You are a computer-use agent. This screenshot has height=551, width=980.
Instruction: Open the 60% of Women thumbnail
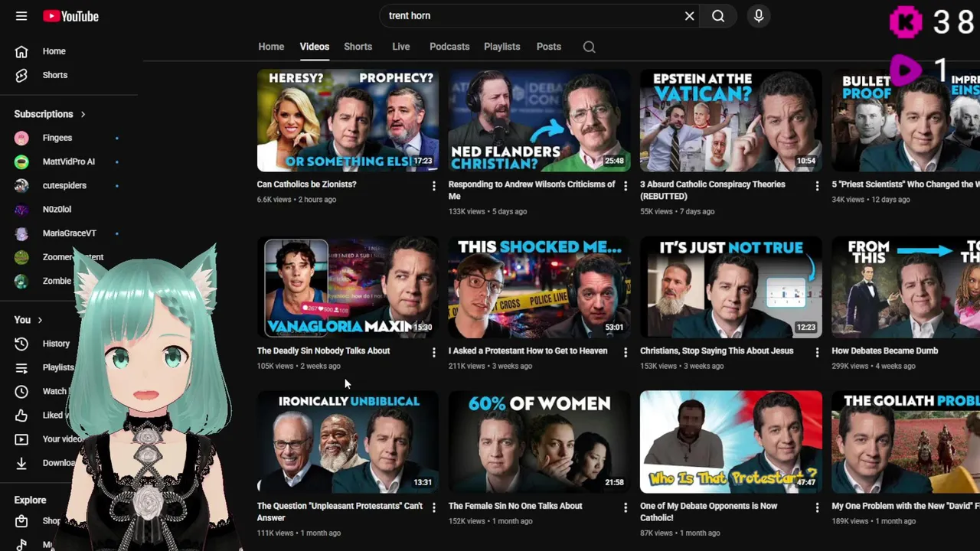[540, 442]
